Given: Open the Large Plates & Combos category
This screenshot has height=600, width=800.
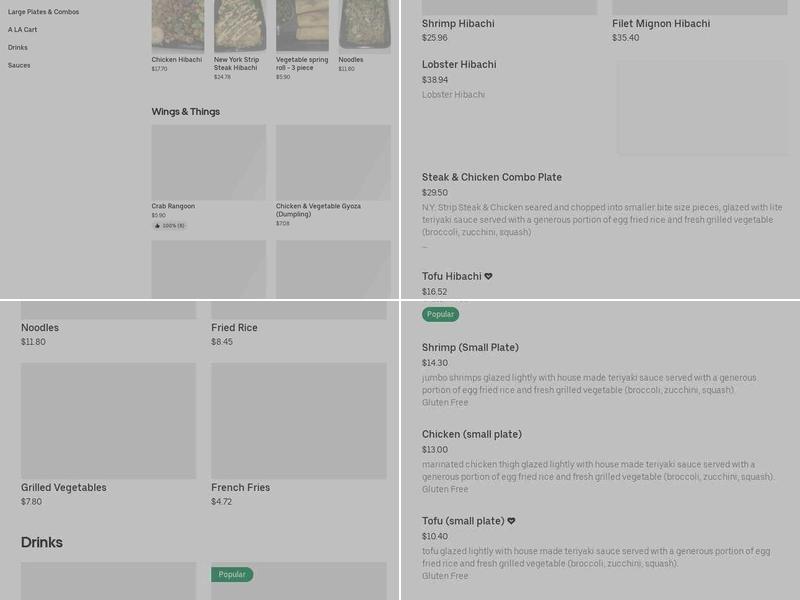Looking at the screenshot, I should click(43, 12).
